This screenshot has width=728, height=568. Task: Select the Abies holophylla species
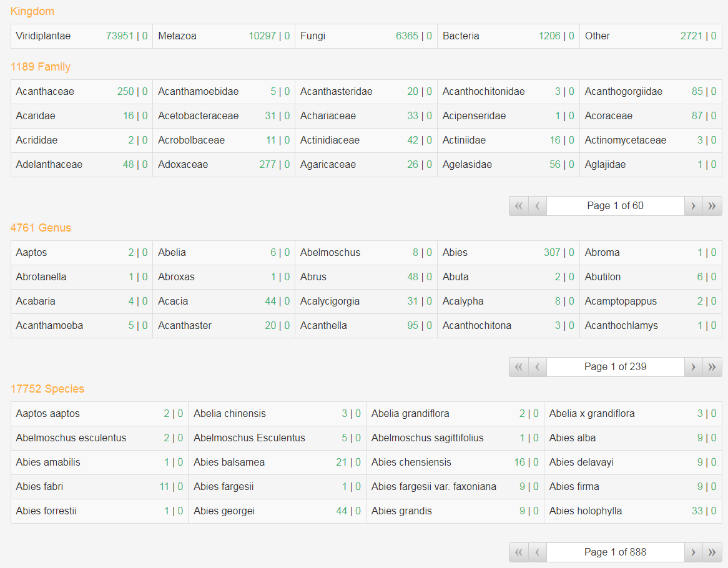tap(586, 511)
